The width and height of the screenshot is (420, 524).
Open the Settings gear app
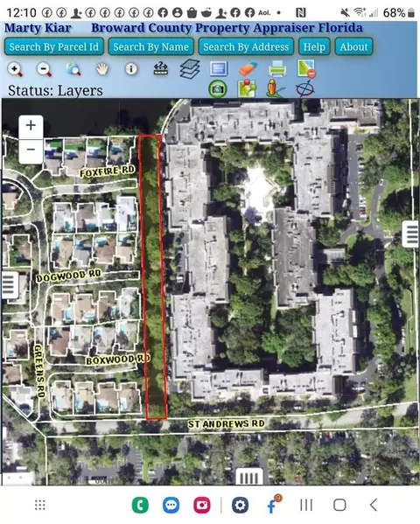point(240,505)
